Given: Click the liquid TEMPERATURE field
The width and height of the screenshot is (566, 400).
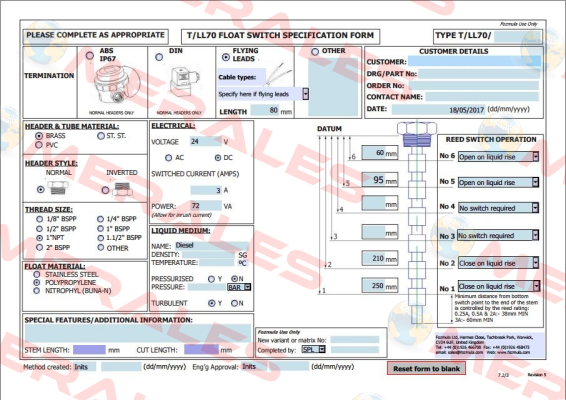Looking at the screenshot, I should pyautogui.click(x=217, y=262).
